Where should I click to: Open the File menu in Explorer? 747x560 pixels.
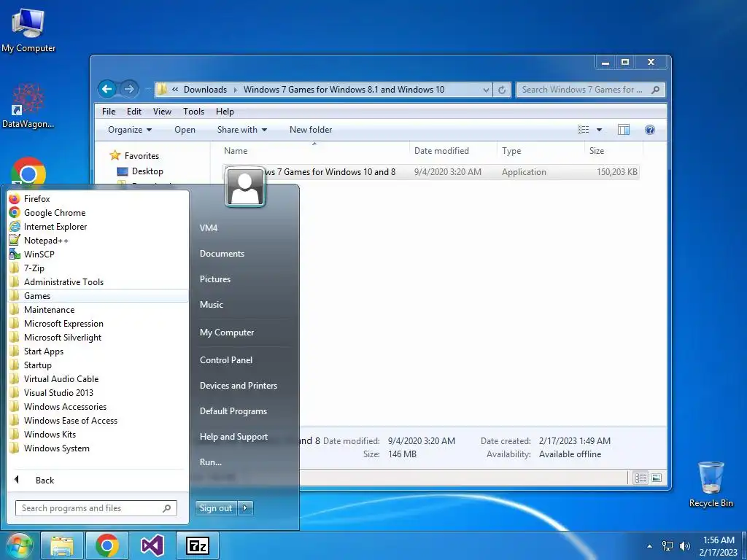(x=109, y=112)
